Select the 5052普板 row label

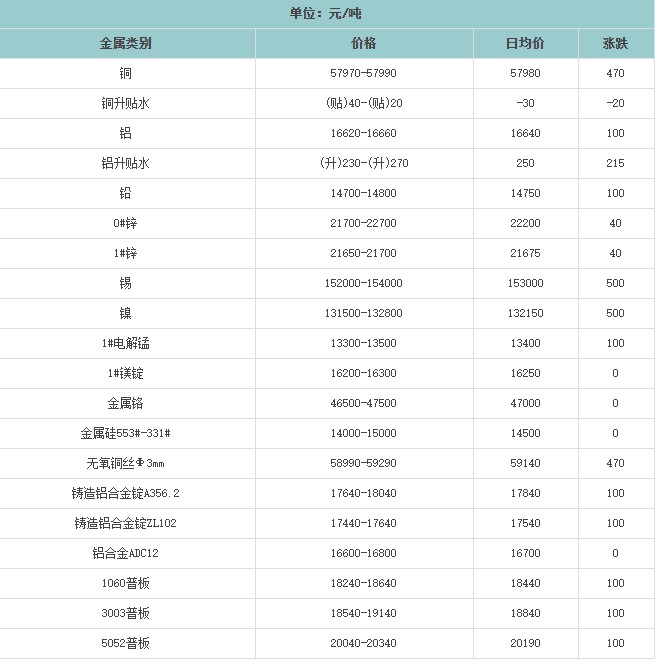126,644
